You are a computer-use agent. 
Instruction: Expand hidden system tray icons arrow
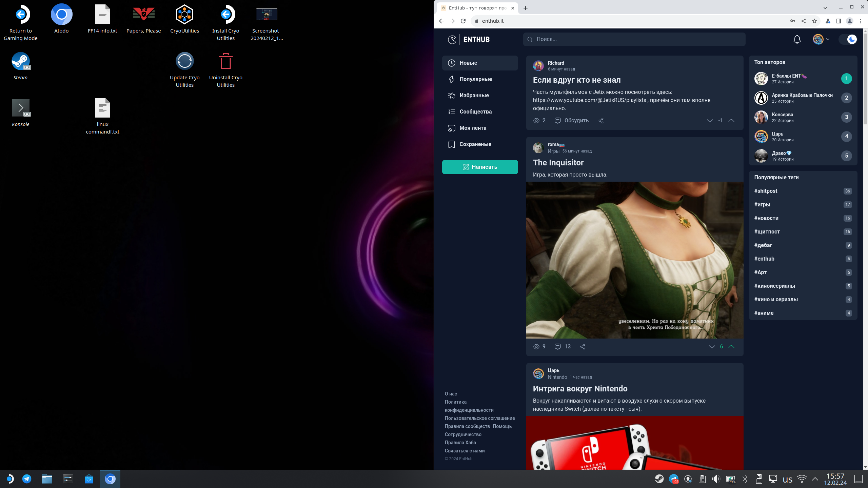point(815,479)
